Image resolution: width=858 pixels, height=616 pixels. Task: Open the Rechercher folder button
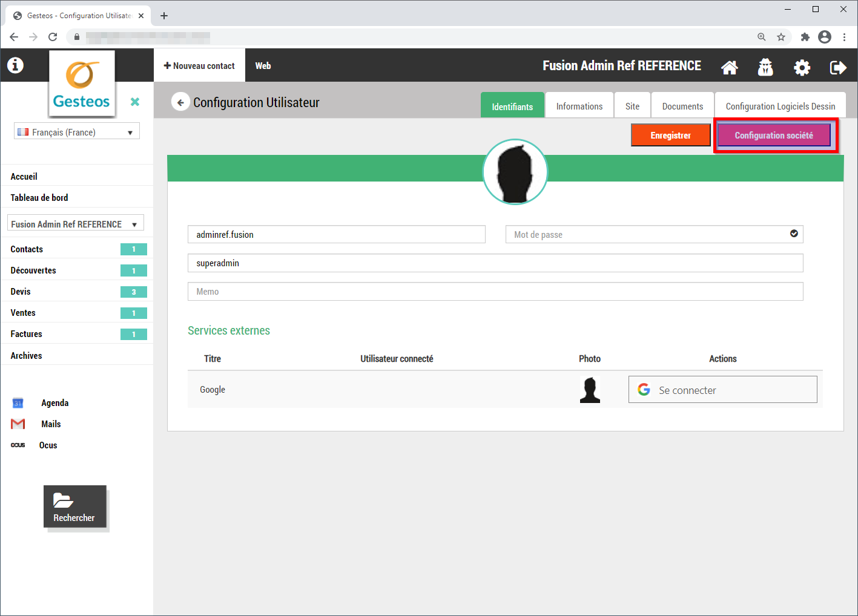tap(74, 506)
